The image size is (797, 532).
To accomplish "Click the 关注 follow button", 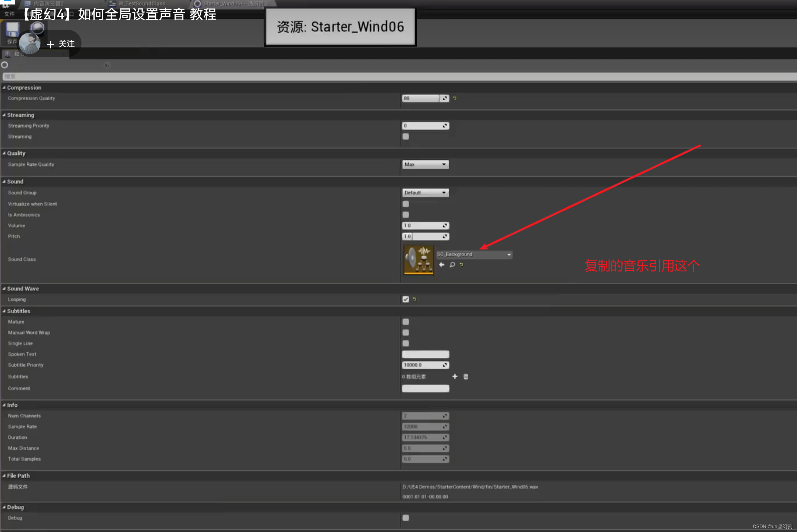I will (61, 44).
